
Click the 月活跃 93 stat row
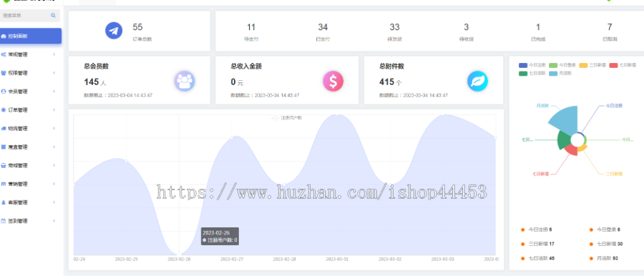[x=603, y=258]
